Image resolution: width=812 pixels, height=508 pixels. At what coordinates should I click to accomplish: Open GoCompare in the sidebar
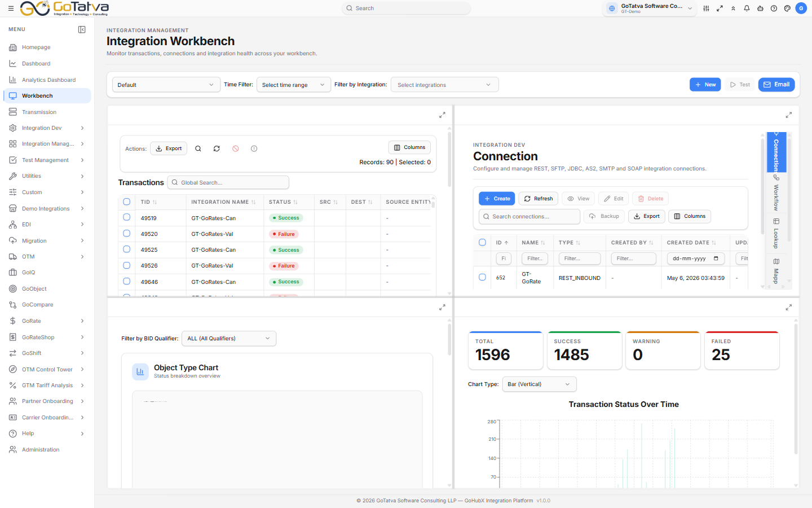[x=47, y=305]
